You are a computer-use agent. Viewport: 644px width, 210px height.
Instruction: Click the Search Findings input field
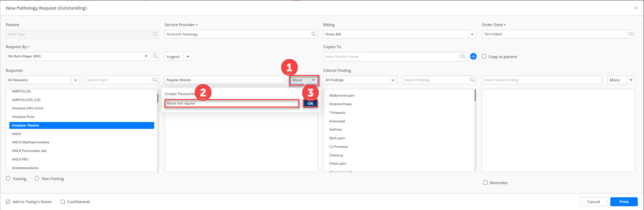coord(436,80)
